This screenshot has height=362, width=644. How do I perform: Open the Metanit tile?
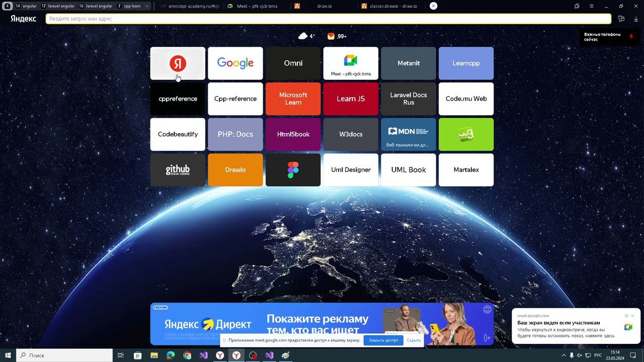coord(409,63)
